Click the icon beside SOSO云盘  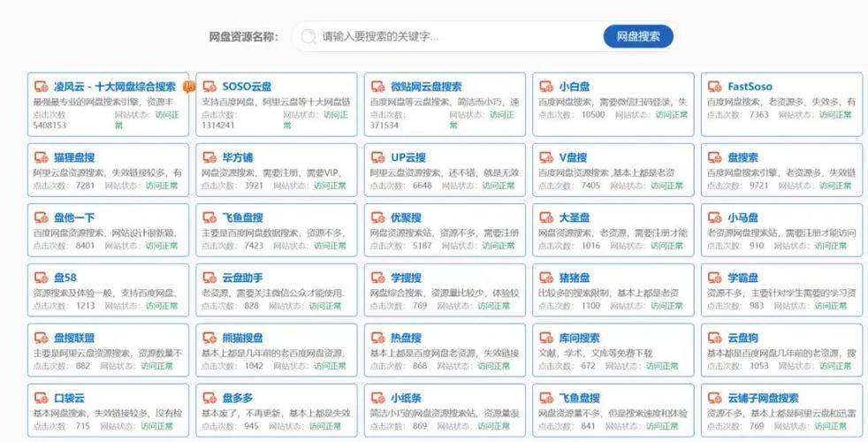point(209,87)
